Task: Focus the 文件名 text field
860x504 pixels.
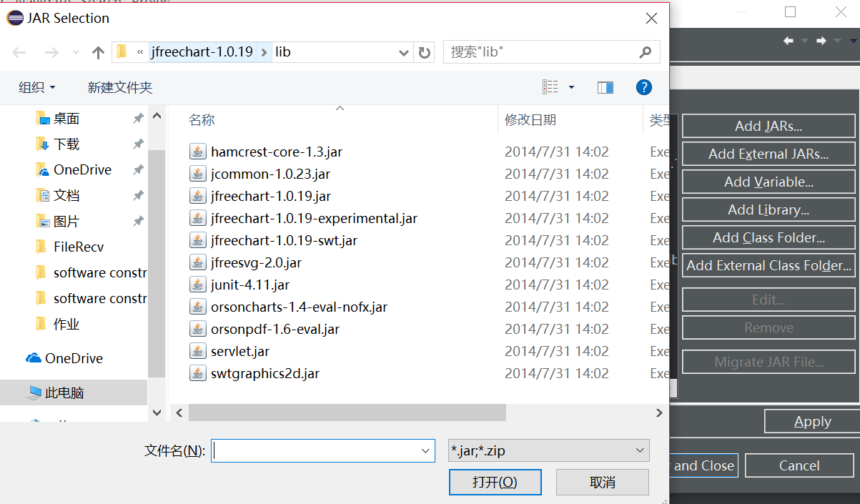Action: coord(315,450)
